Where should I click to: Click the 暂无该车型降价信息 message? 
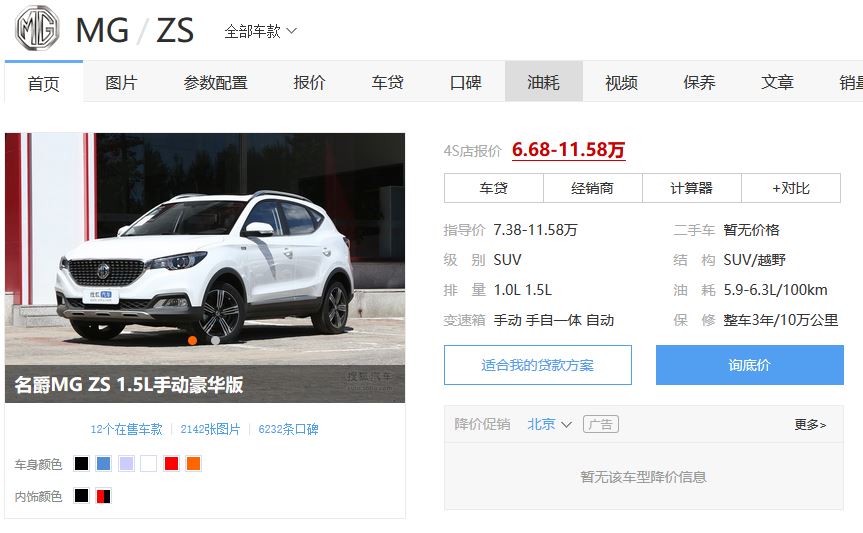[643, 477]
